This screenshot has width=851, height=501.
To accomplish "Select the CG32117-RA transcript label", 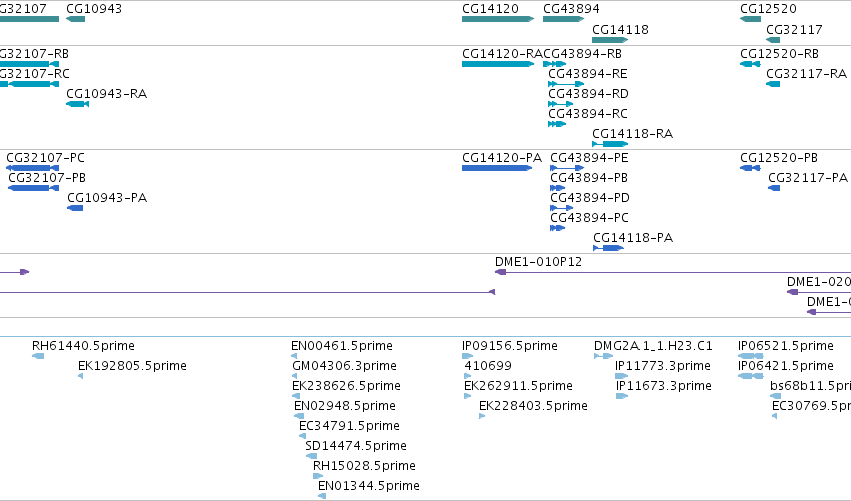I will [x=806, y=74].
